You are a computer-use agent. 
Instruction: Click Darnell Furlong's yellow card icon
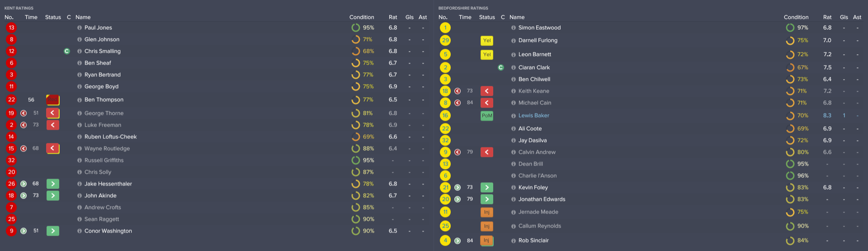pos(486,40)
